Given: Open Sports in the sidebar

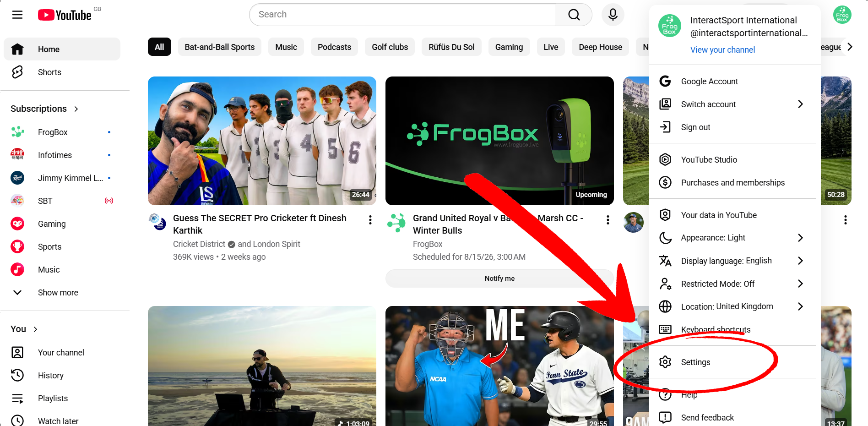Looking at the screenshot, I should [62, 247].
